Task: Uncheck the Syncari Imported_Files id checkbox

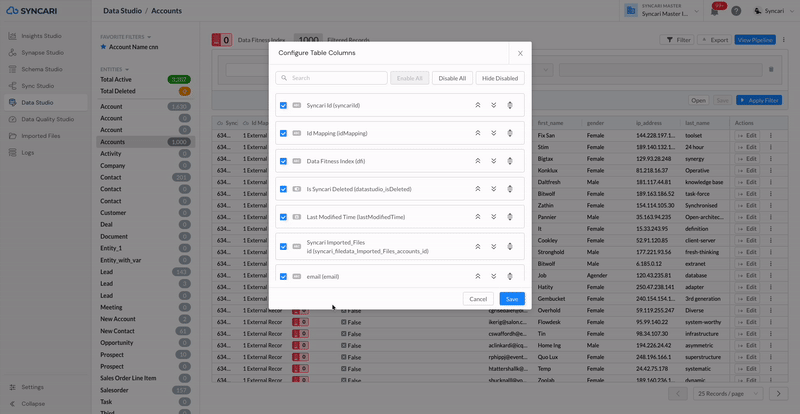Action: (283, 247)
